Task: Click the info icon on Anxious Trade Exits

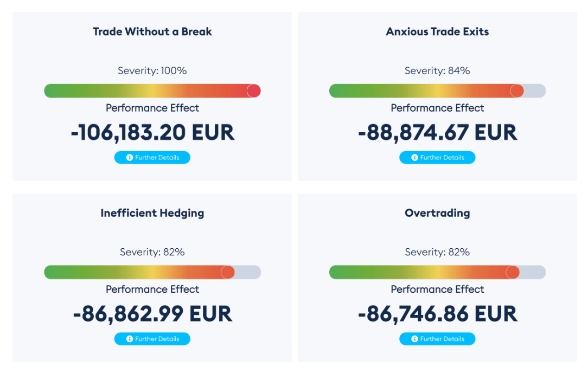Action: coord(414,157)
